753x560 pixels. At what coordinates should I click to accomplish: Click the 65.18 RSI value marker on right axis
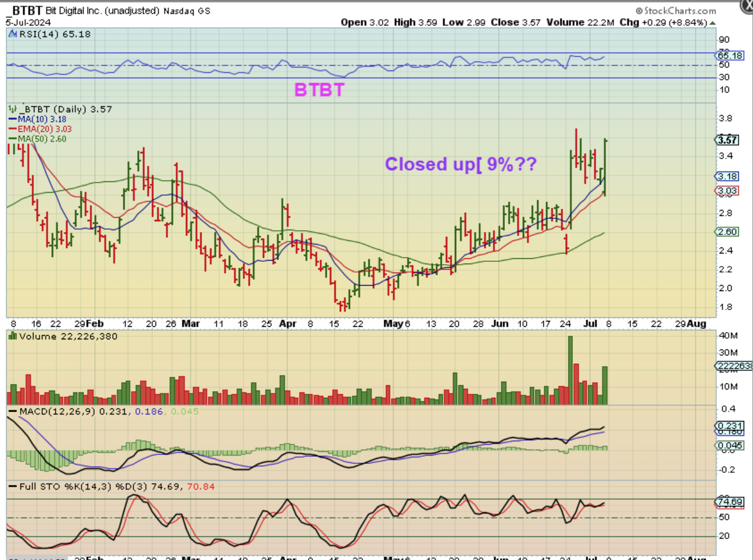(x=728, y=55)
